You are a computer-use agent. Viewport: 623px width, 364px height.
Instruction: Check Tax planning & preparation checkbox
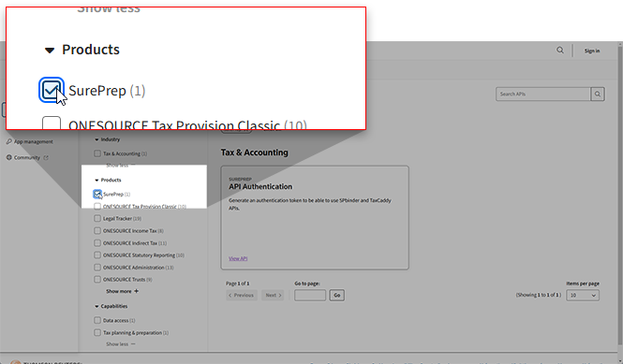pos(97,332)
